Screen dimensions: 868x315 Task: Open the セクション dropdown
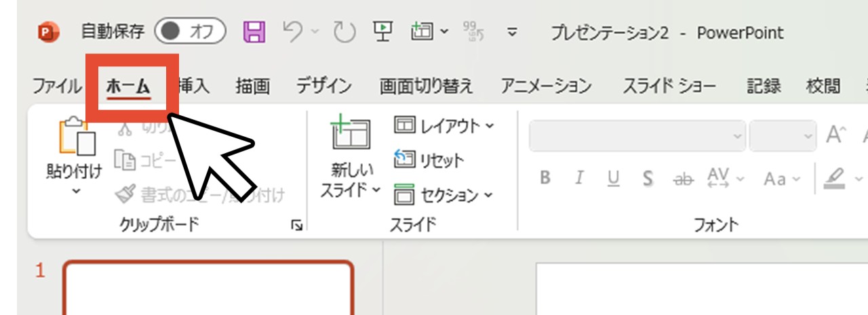pyautogui.click(x=444, y=196)
